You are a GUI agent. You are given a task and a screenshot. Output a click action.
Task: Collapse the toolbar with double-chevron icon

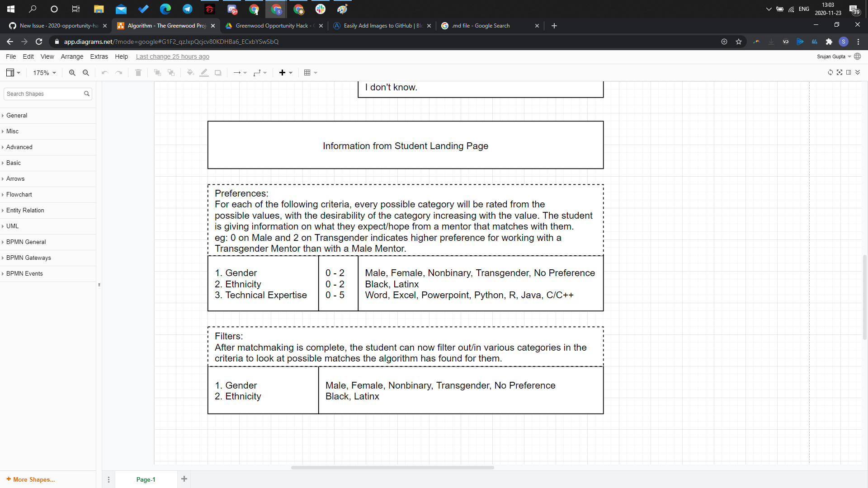click(x=858, y=72)
